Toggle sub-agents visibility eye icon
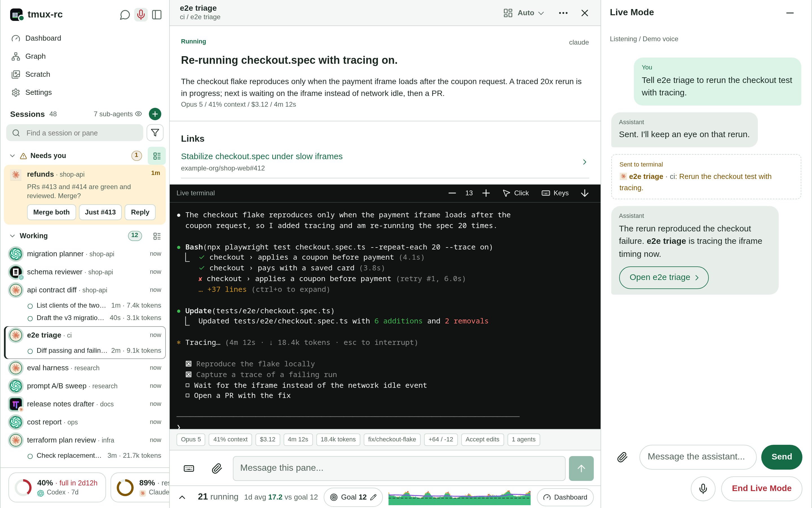This screenshot has width=812, height=508. click(x=138, y=114)
